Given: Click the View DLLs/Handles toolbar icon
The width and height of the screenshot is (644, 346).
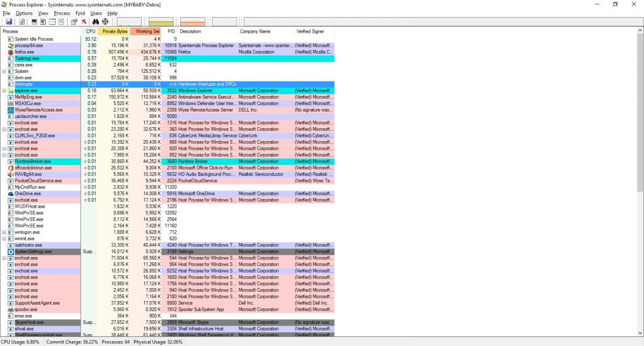Looking at the screenshot, I should (61, 21).
